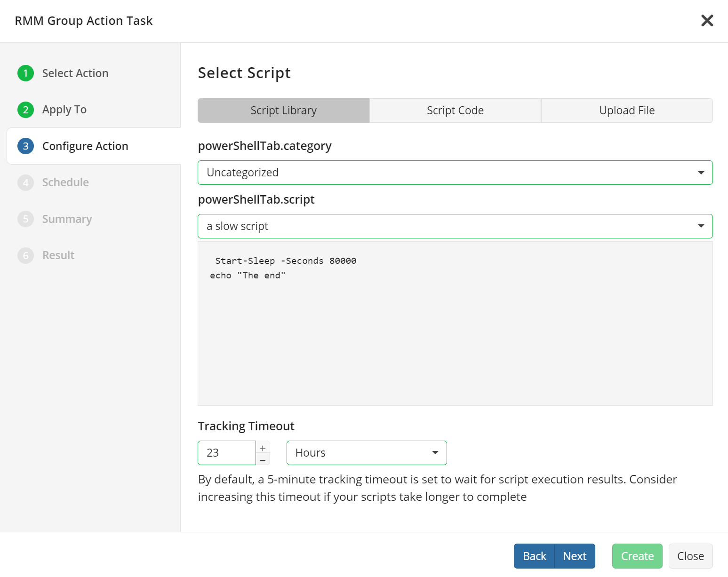
Task: Click the green step 1 Select Action circle
Action: (x=25, y=73)
